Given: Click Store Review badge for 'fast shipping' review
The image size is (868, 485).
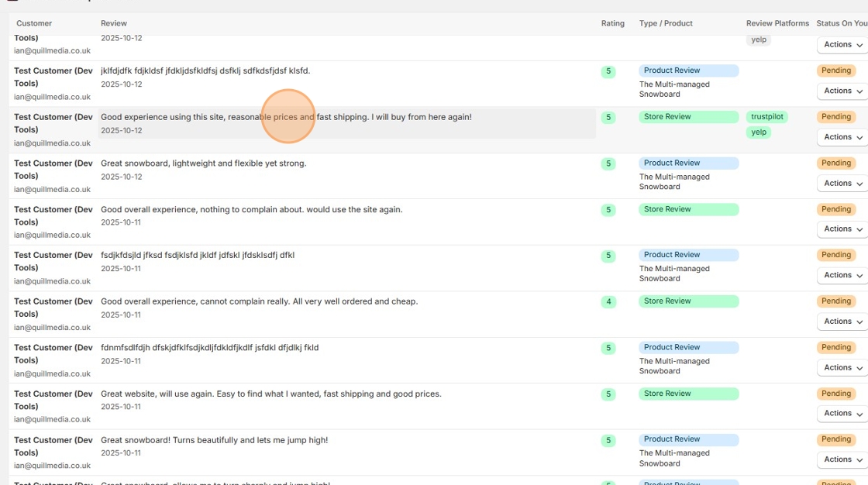Looking at the screenshot, I should click(689, 117).
